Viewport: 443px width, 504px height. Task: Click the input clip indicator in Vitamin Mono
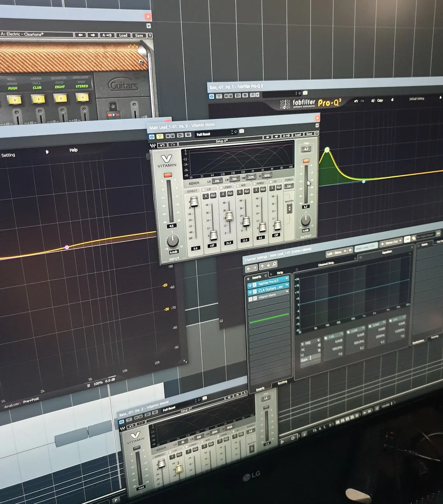click(168, 175)
